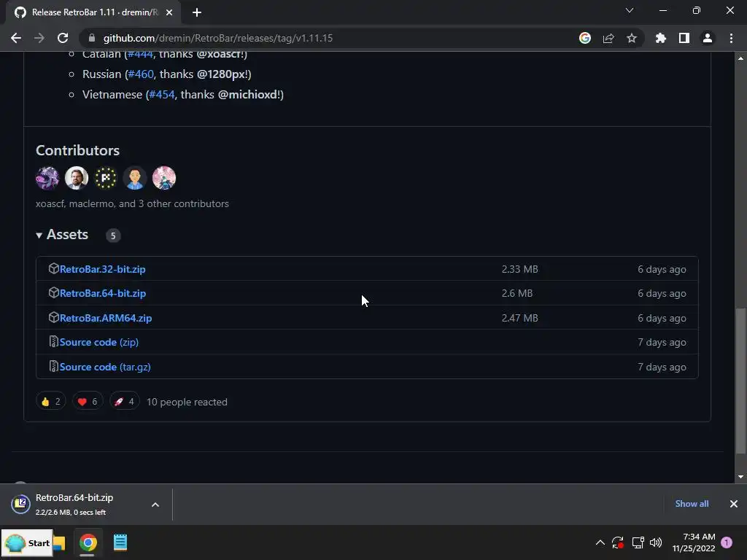Image resolution: width=747 pixels, height=560 pixels.
Task: Open issue #444 link
Action: click(x=141, y=54)
